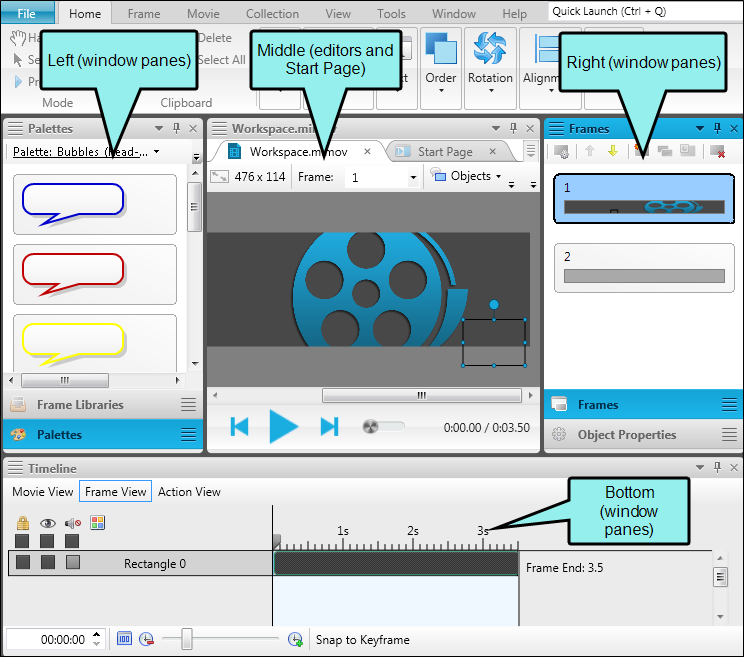Click the frame size icon beside 476 x 114
Screen dimensions: 744x657
219,177
